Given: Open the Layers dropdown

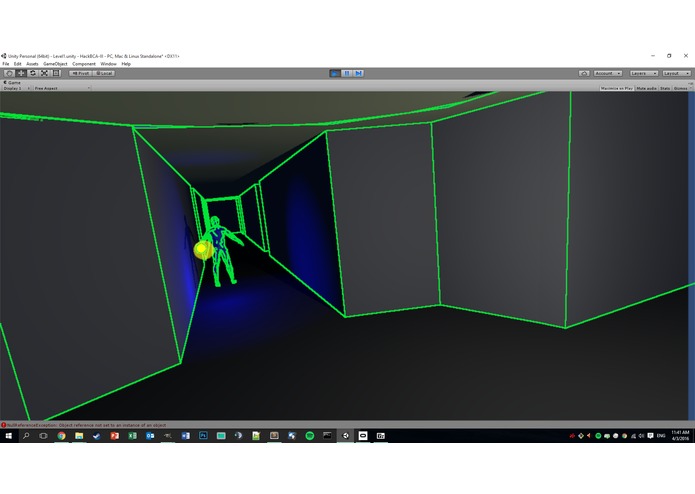Looking at the screenshot, I should tap(644, 73).
